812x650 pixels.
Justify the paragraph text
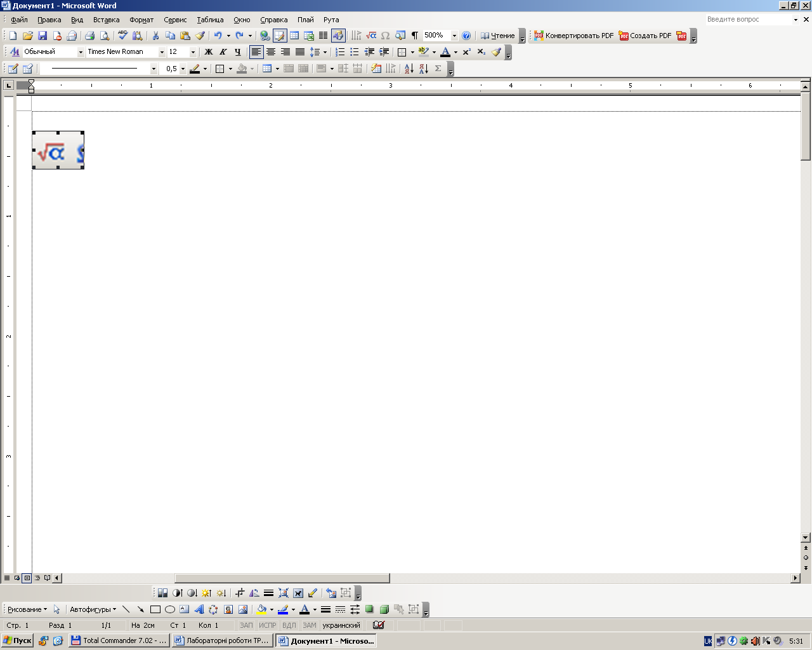(300, 52)
